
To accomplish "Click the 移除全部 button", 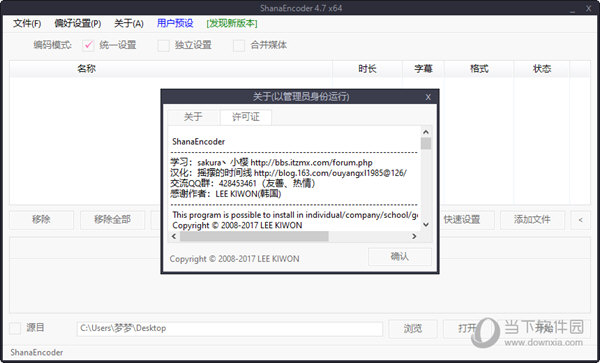I will 112,220.
